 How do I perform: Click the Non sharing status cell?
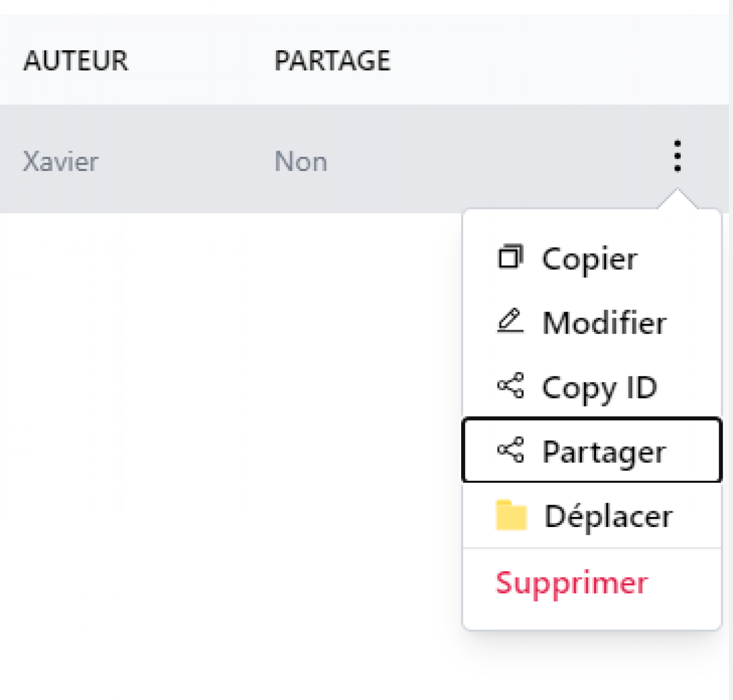(x=301, y=162)
